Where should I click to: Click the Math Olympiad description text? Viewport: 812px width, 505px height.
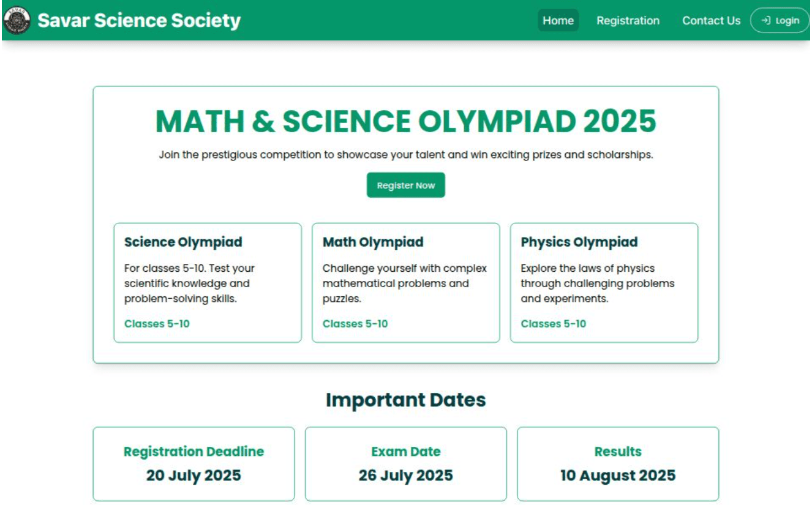404,283
